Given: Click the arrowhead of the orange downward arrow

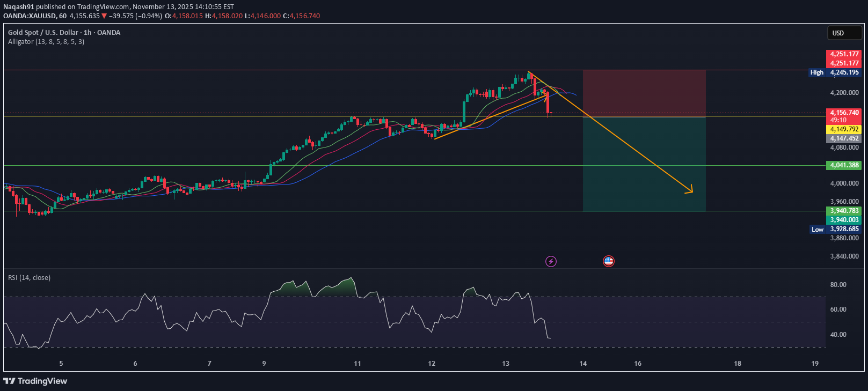Looking at the screenshot, I should 690,190.
